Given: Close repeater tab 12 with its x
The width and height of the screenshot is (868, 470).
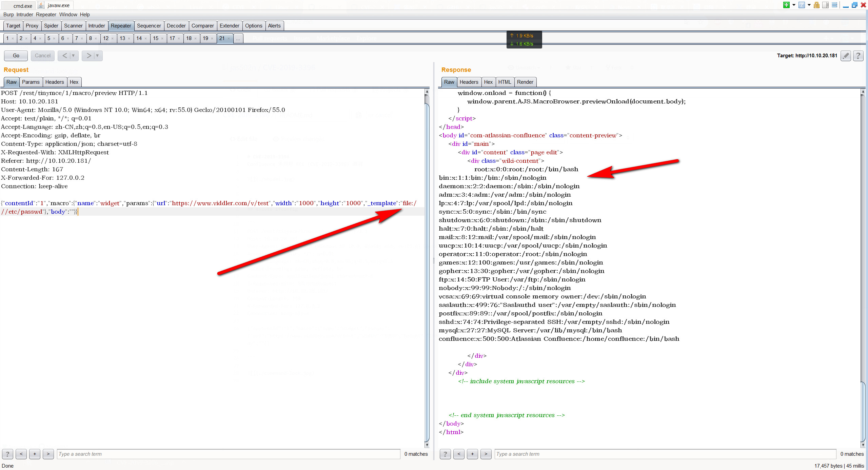Looking at the screenshot, I should [x=113, y=39].
